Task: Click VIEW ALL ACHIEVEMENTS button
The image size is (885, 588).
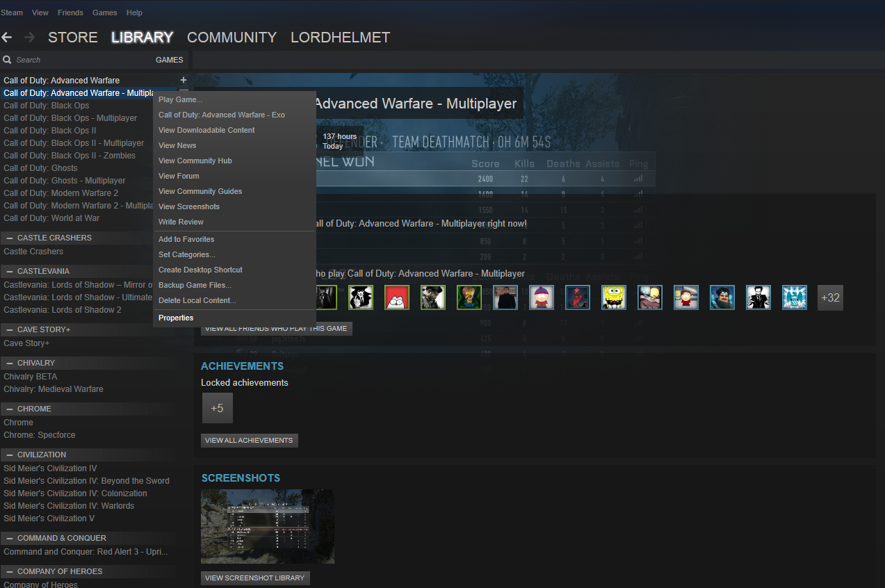Action: tap(250, 441)
